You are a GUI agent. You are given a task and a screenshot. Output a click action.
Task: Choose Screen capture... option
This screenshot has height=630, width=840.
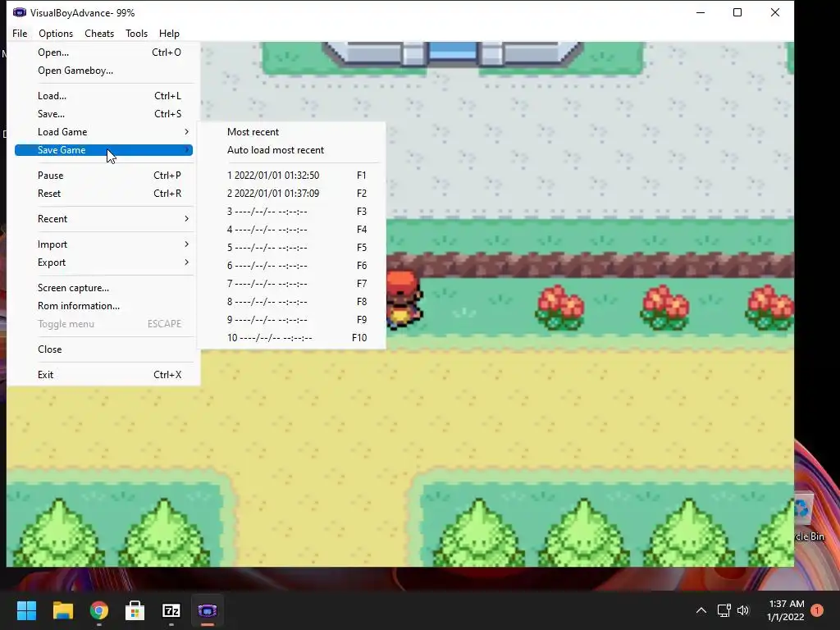point(103,288)
